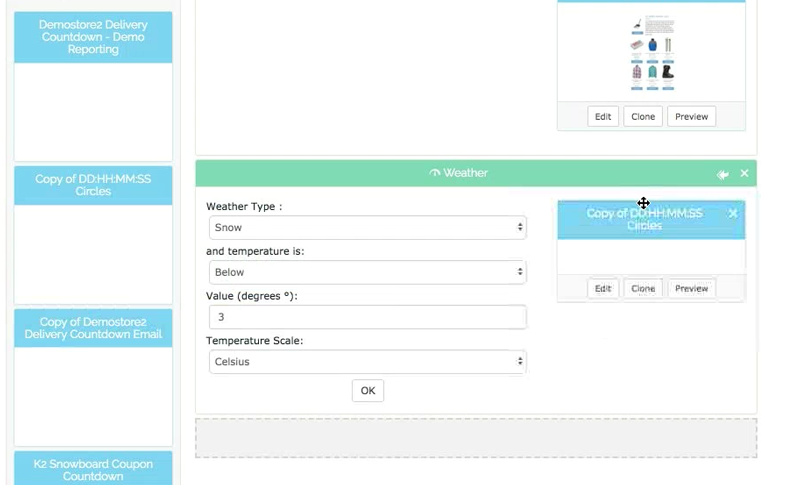800x485 pixels.
Task: Preview the product grid template
Action: [x=691, y=116]
